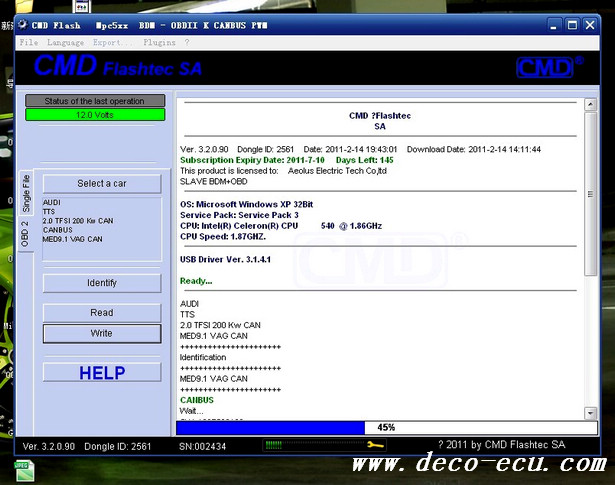Click the 45% progress bar

coord(387,427)
